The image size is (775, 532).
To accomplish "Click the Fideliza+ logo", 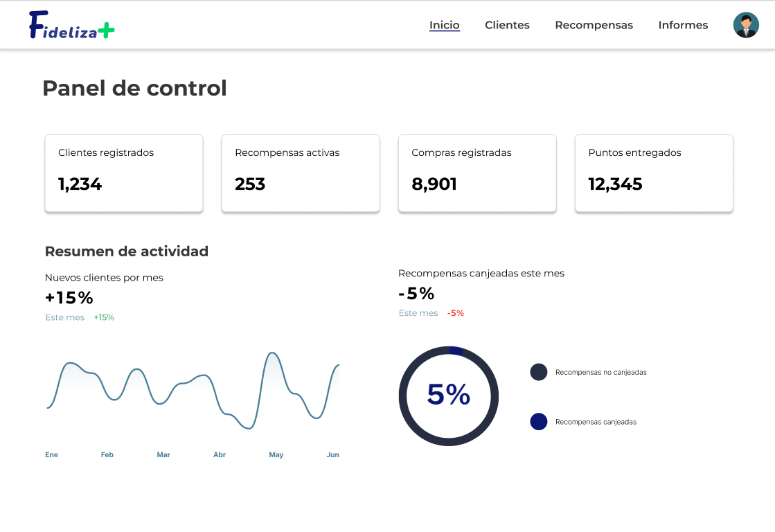I will click(x=71, y=25).
